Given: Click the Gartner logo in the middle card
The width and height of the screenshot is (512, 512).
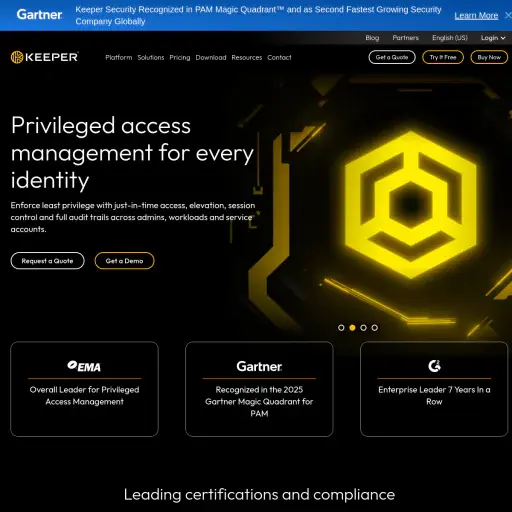Looking at the screenshot, I should click(x=259, y=366).
